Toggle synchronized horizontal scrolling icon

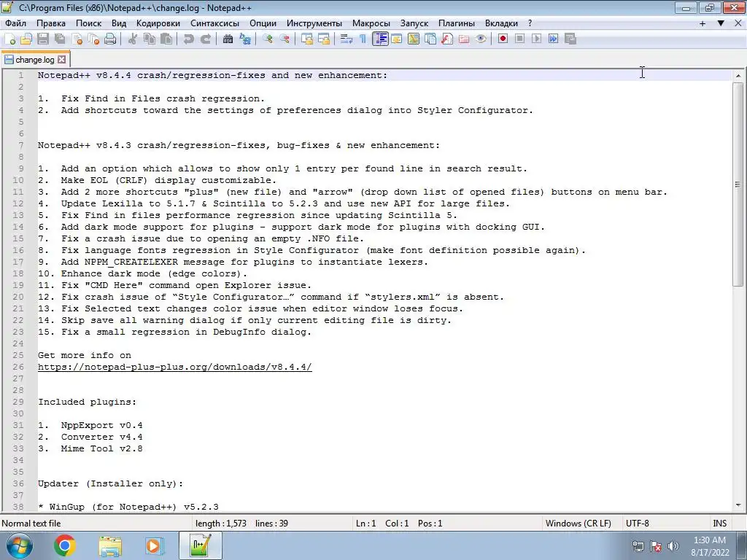324,39
